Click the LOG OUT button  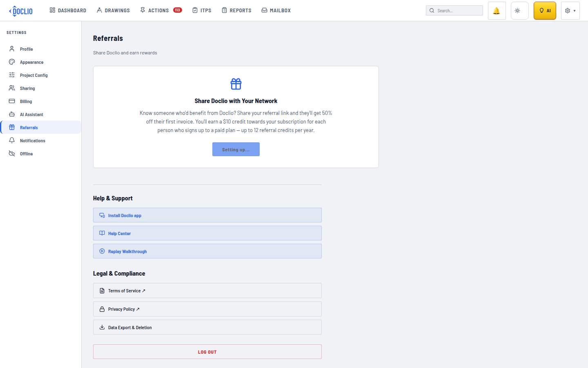tap(207, 352)
